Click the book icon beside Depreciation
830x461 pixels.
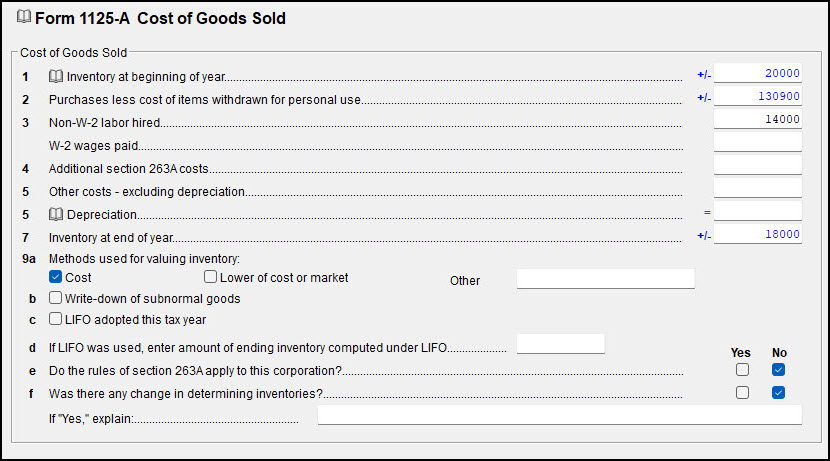click(x=56, y=214)
